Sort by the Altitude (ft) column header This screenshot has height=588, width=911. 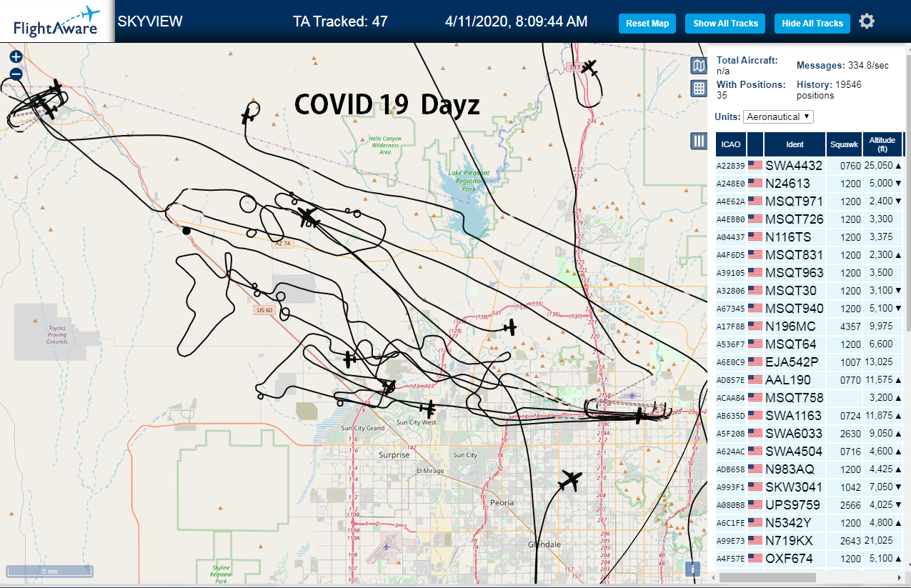[882, 144]
